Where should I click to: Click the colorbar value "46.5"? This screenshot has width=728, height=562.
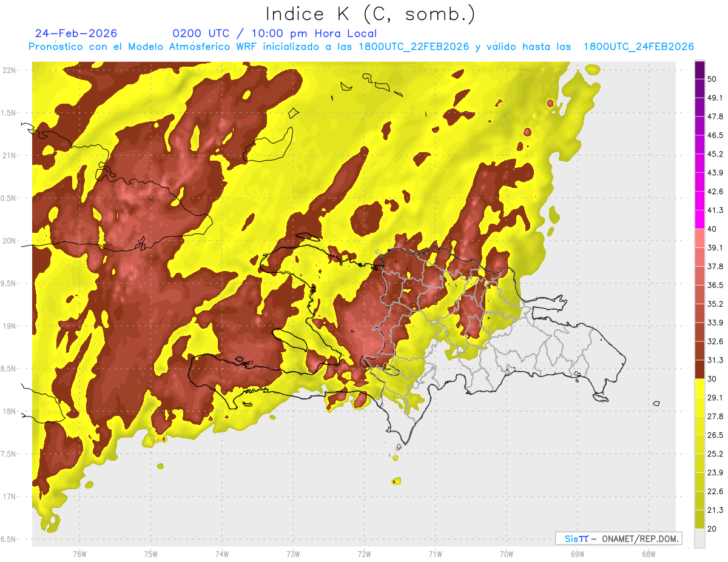click(715, 135)
